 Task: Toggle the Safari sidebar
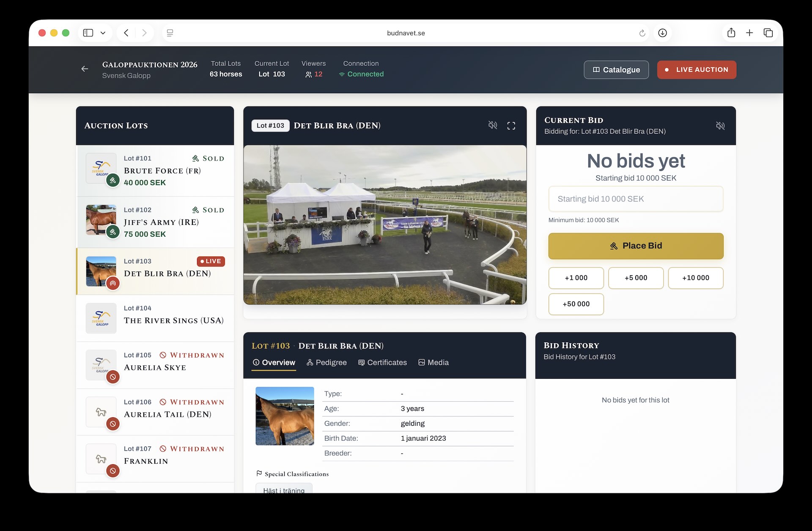coord(88,33)
